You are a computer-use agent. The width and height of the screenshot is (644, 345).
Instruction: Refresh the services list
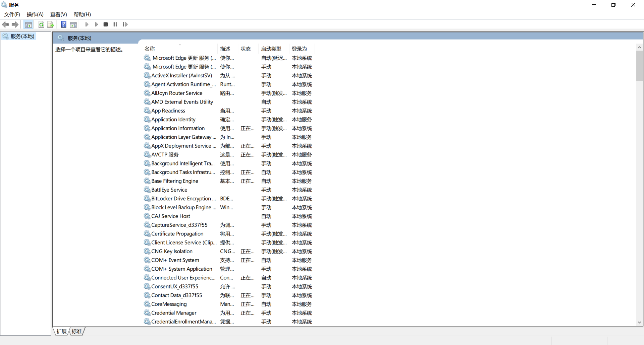click(x=41, y=24)
